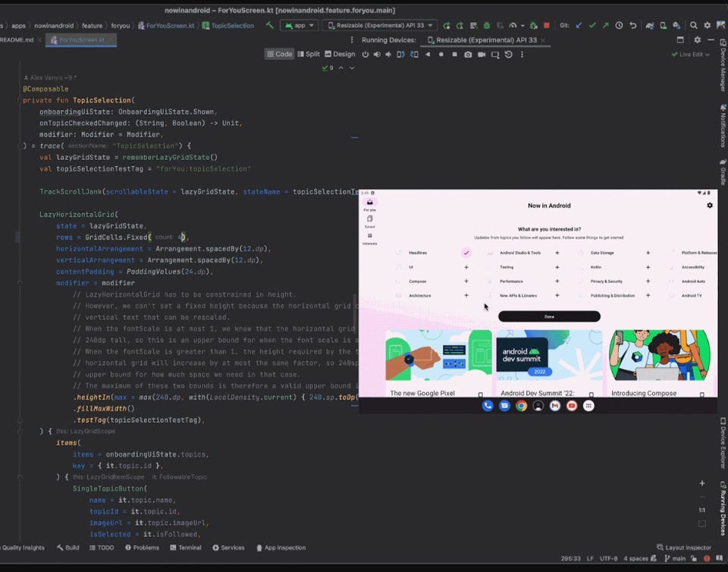The height and width of the screenshot is (572, 728).
Task: Click the Git update project blue arrow
Action: point(579,26)
